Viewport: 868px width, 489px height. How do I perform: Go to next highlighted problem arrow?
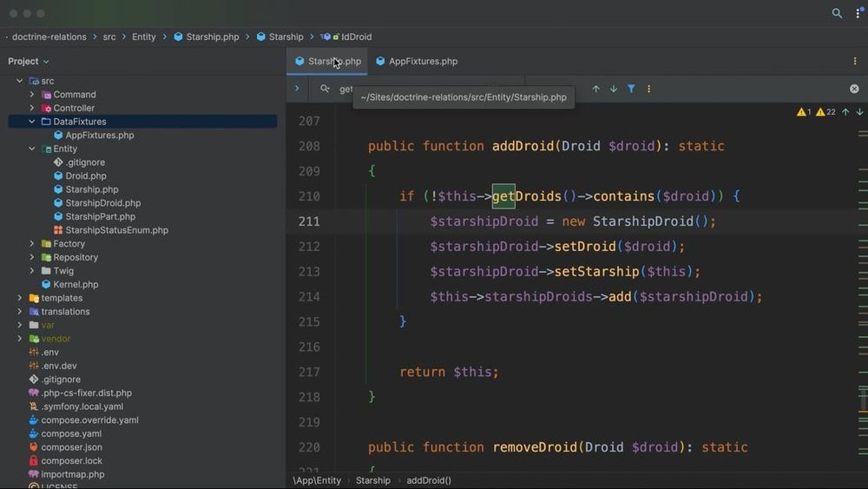click(859, 112)
